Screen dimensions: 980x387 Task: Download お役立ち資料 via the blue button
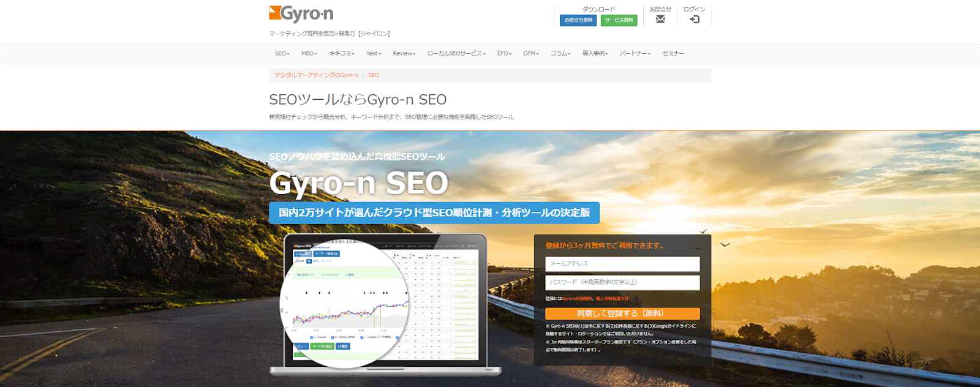coord(578,20)
